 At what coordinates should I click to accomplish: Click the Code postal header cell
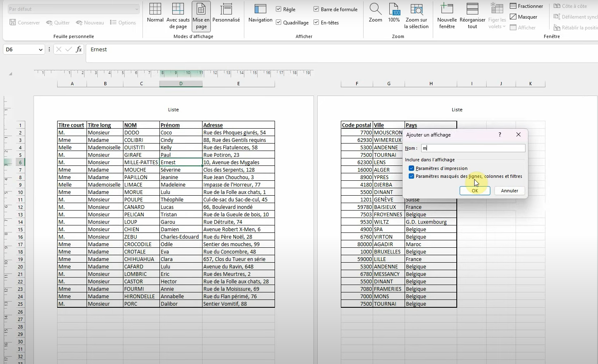click(x=357, y=125)
